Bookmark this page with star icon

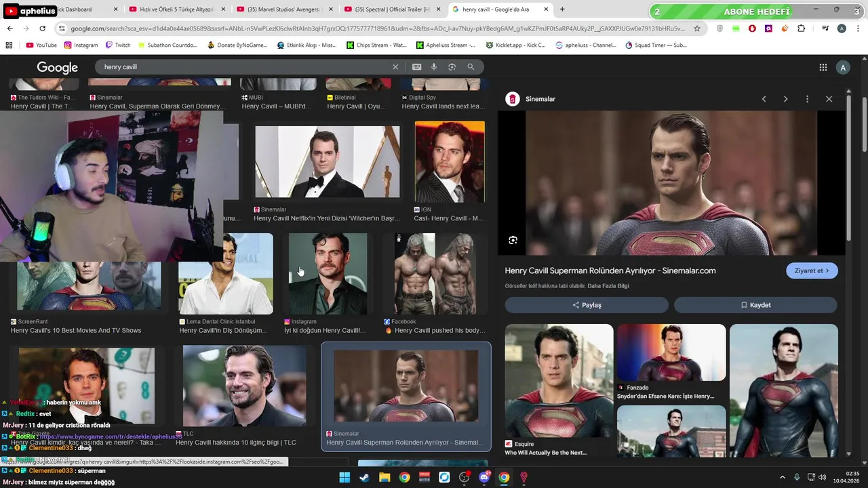[697, 28]
